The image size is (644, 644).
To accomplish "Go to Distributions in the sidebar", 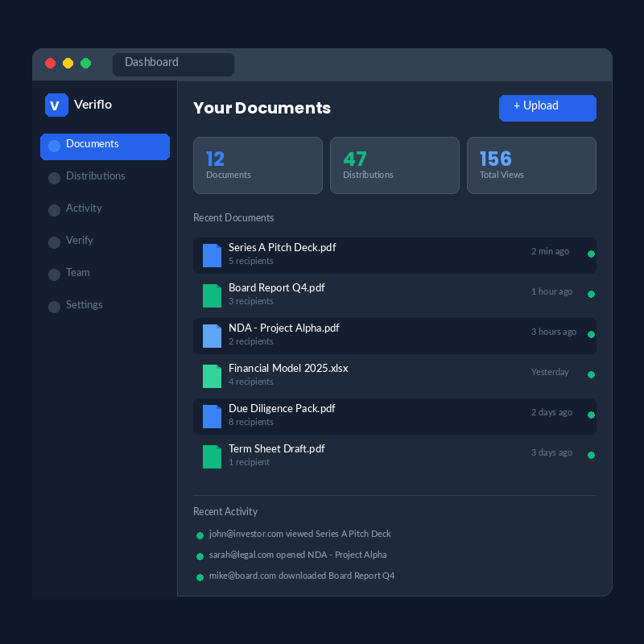I will [x=95, y=176].
